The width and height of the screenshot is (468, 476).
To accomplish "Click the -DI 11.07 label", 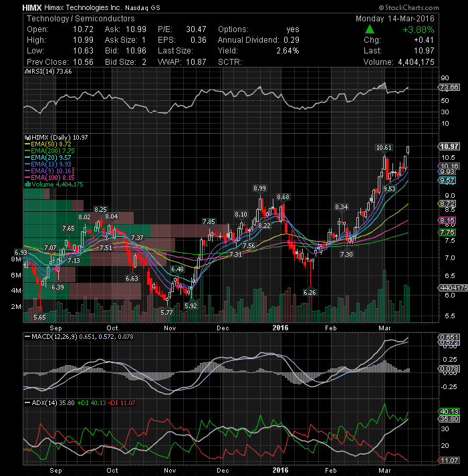I will tap(122, 403).
